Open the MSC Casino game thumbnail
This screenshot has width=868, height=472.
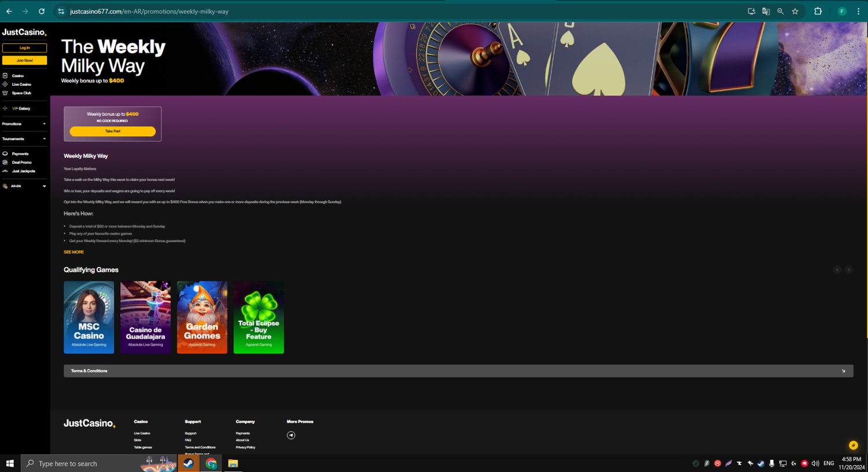coord(89,317)
